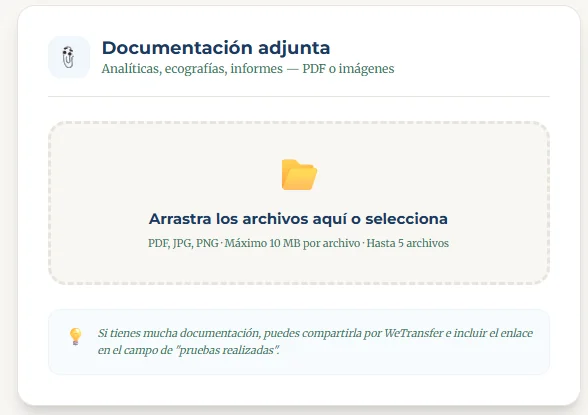
Task: Click 'Arrastra los archivos aquí o selecciona'
Action: [298, 219]
